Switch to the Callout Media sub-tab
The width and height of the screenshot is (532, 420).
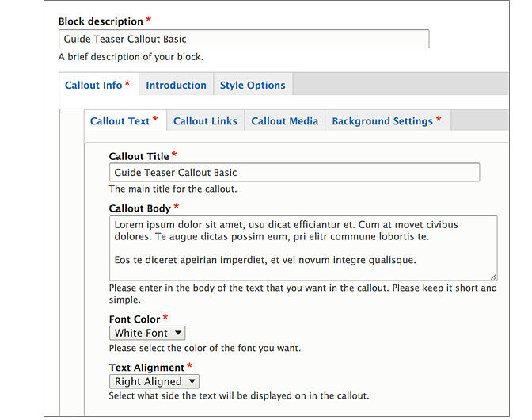[284, 121]
